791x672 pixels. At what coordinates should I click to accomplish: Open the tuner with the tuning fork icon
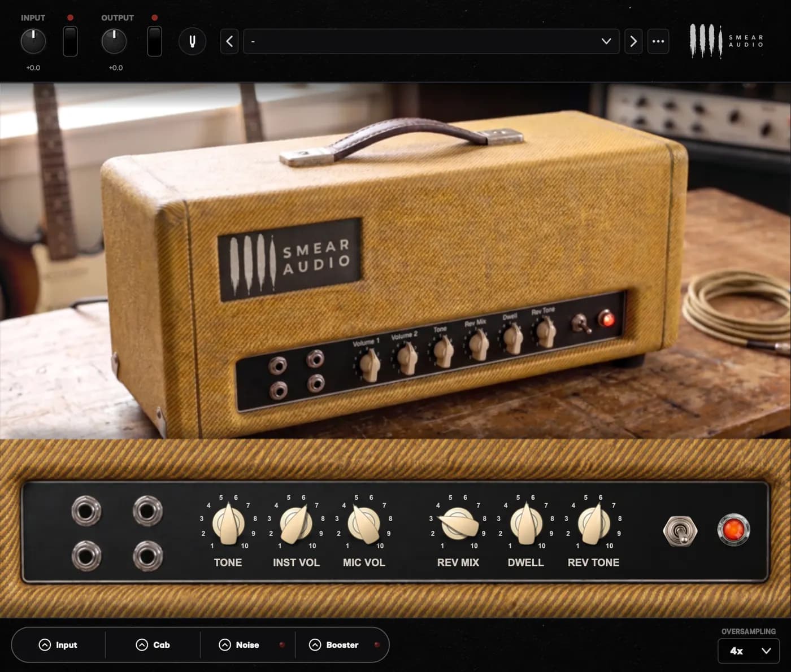point(192,41)
